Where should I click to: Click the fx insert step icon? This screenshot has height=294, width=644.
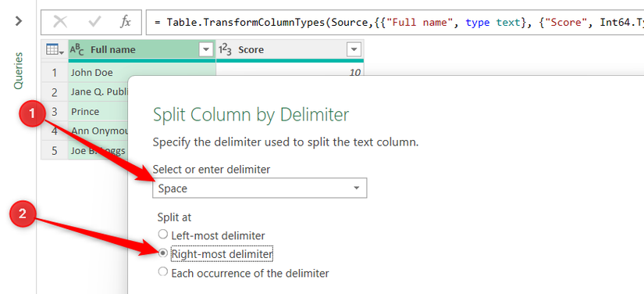[125, 22]
